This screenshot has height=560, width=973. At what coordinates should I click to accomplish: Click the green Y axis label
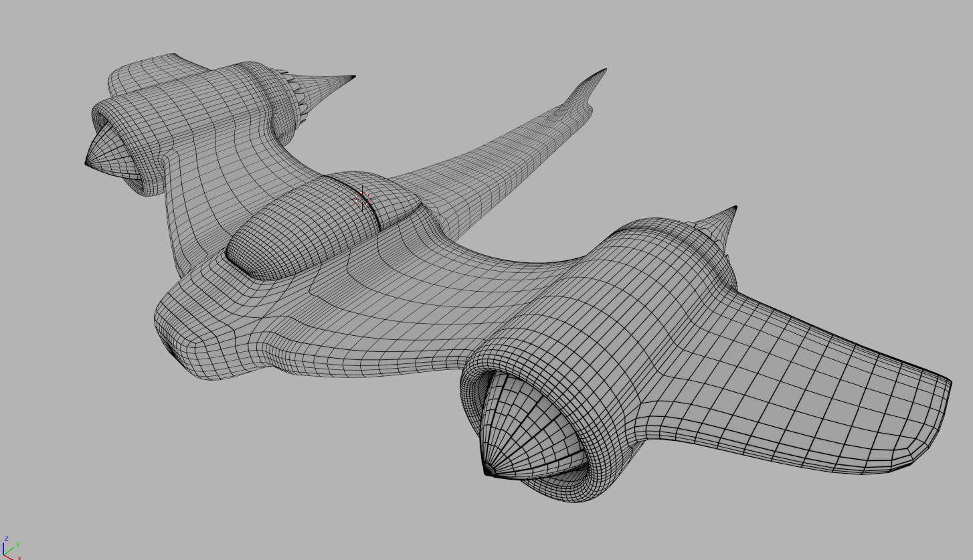pos(18,544)
